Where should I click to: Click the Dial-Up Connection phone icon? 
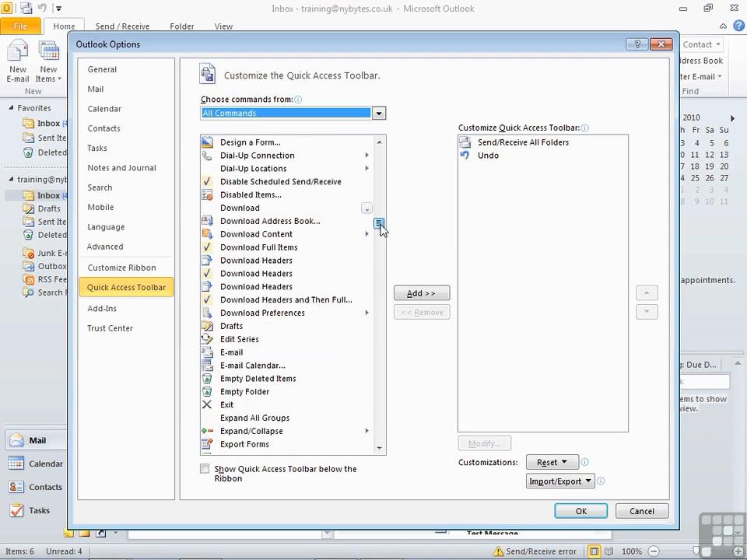[207, 156]
